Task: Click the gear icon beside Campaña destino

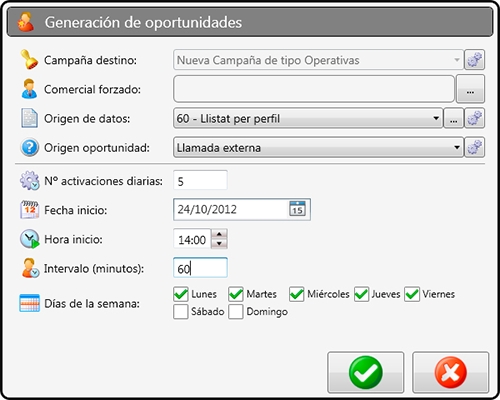Action: (475, 60)
